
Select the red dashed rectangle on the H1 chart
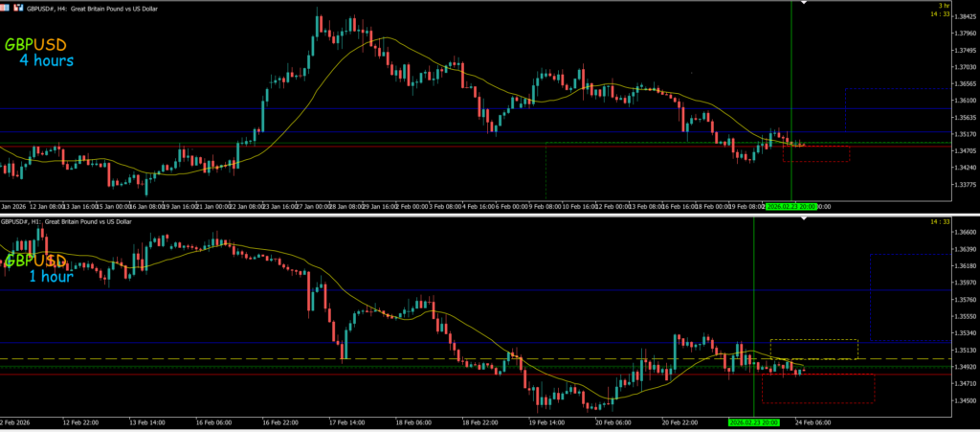click(818, 402)
